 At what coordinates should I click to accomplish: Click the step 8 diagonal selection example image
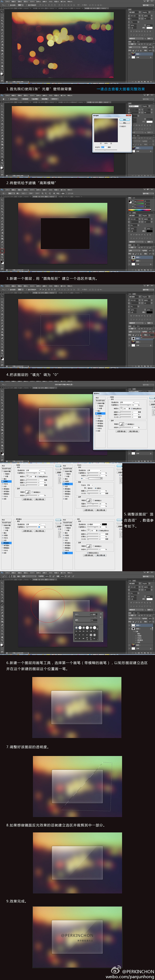(x=77, y=786)
